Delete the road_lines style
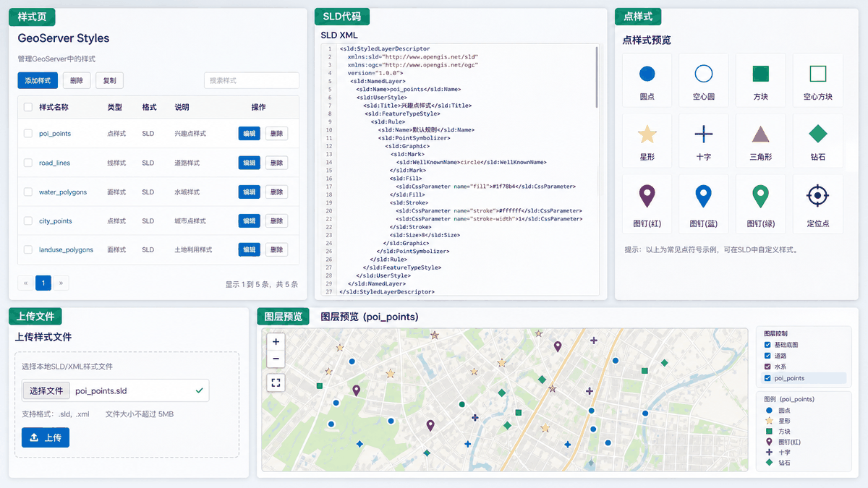The image size is (868, 488). coord(276,163)
